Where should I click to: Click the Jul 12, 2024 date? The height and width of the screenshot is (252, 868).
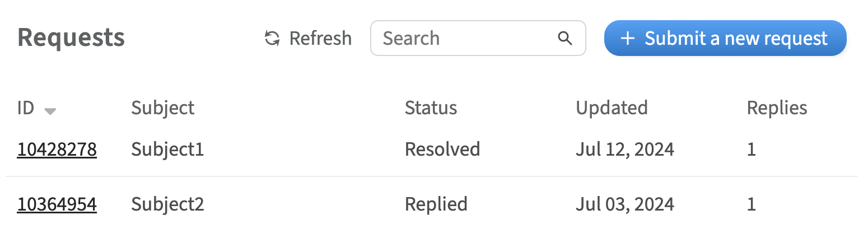tap(624, 149)
